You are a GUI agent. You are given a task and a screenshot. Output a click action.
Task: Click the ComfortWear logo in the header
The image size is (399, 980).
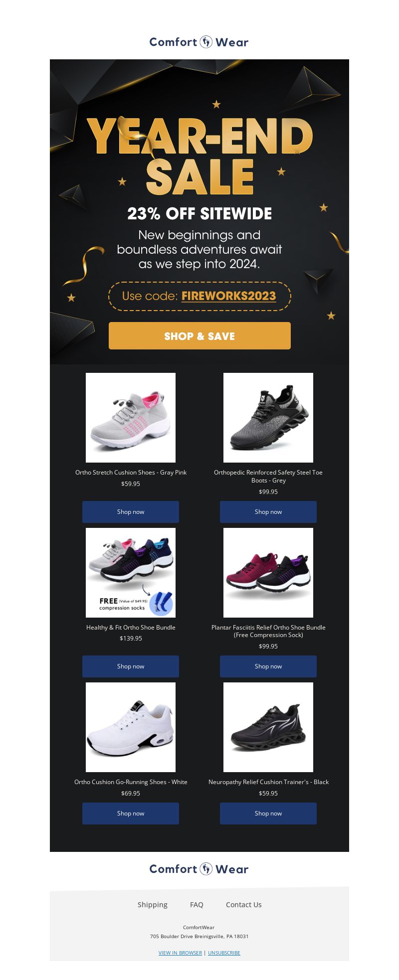[199, 42]
